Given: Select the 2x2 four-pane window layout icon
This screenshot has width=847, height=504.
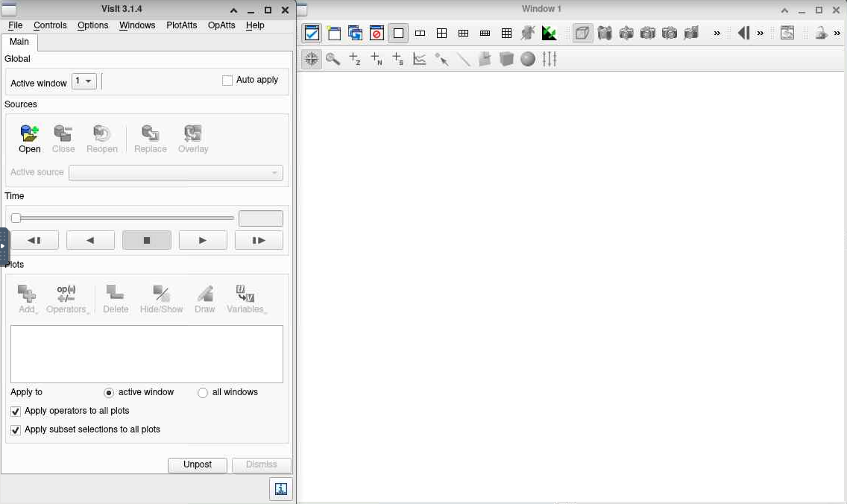Looking at the screenshot, I should coord(441,34).
